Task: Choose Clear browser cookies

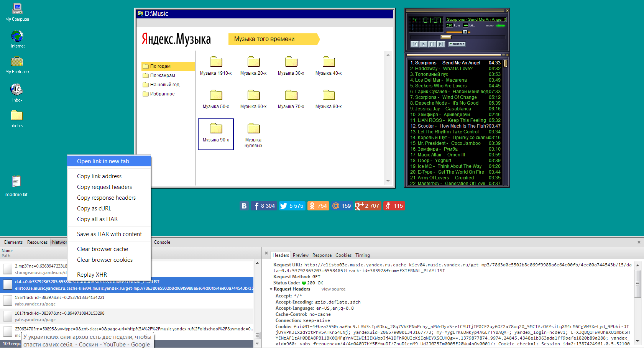Action: (109, 260)
